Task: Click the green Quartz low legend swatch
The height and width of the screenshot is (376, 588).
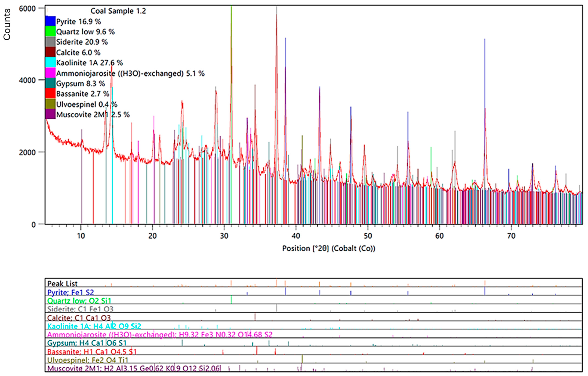Action: tap(50, 31)
